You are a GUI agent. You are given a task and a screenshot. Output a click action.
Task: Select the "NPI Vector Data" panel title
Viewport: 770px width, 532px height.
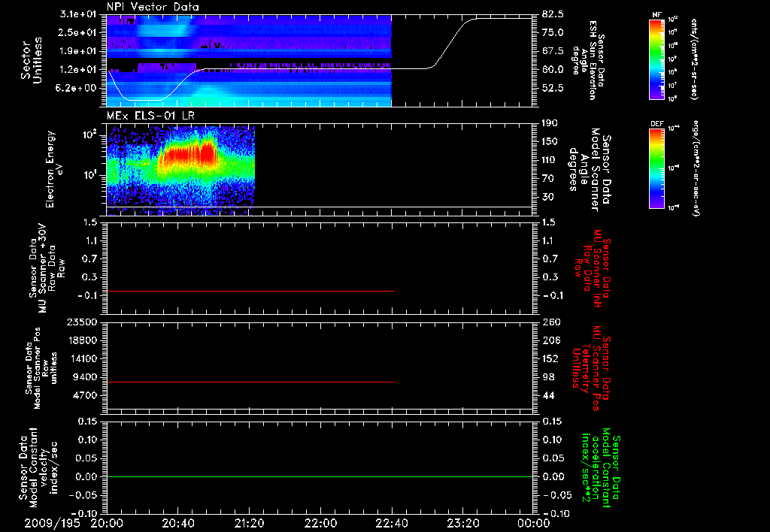click(x=153, y=7)
